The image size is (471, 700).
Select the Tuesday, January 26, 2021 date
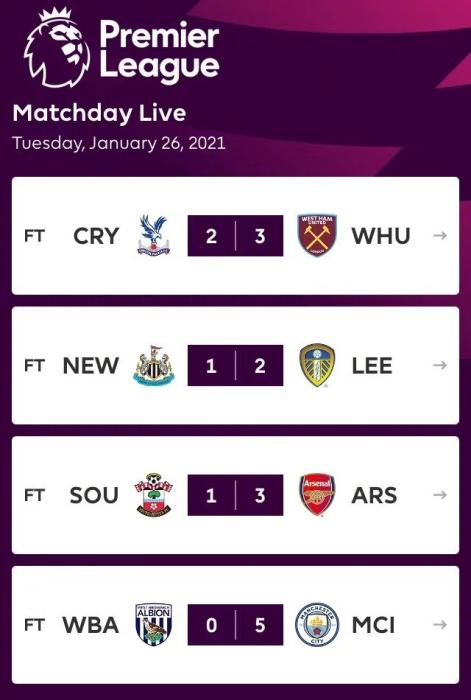pos(119,144)
